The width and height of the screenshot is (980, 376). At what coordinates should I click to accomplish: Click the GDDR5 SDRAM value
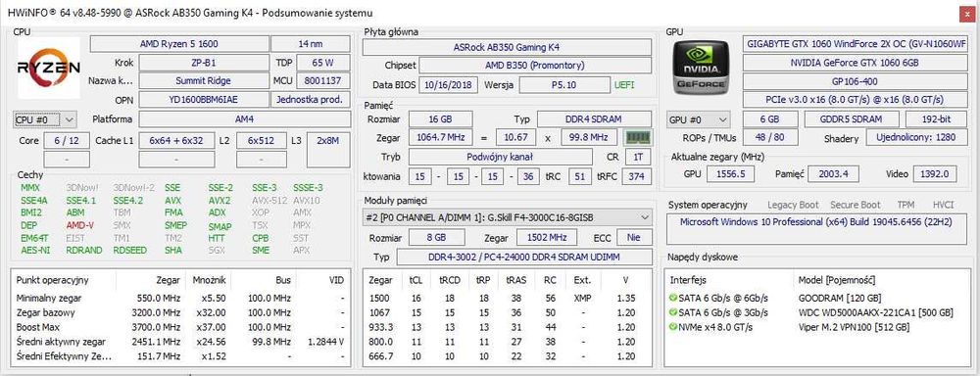(851, 119)
